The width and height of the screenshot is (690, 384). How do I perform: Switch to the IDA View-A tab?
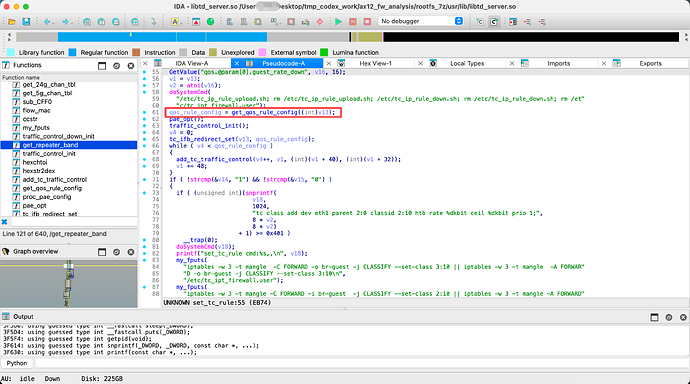191,63
